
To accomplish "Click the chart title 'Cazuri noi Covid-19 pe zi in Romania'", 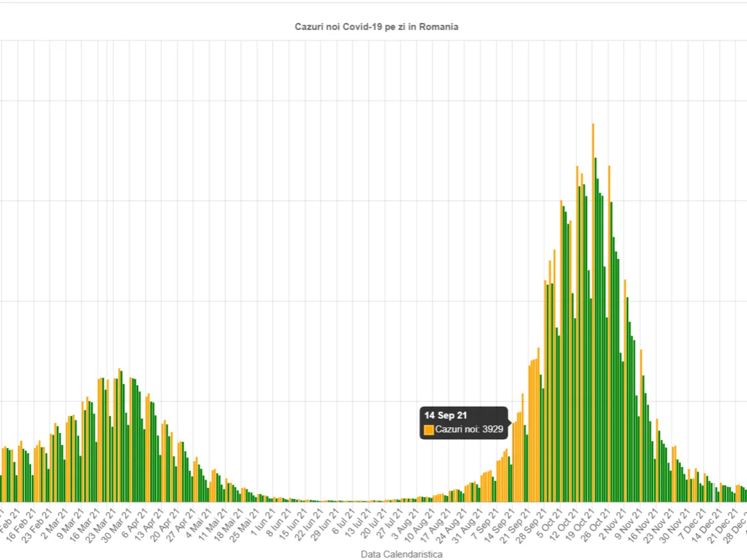I will point(377,27).
